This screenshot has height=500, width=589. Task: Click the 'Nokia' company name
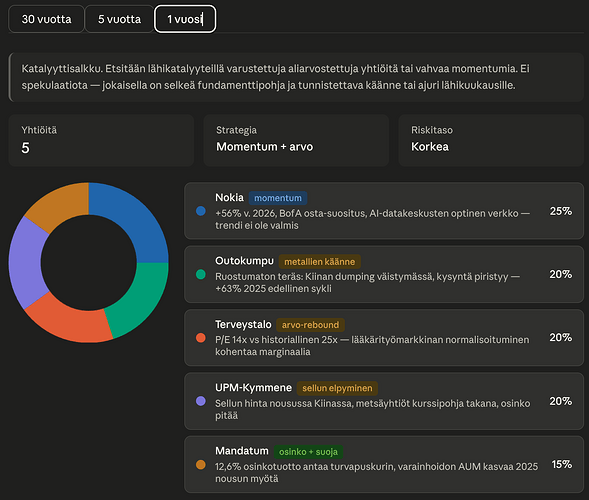(x=229, y=197)
